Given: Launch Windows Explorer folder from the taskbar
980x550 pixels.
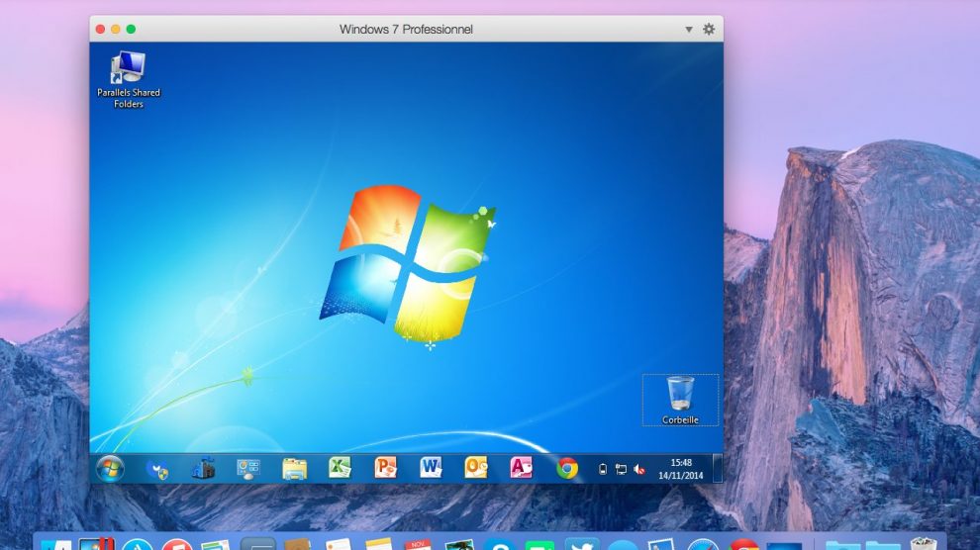Looking at the screenshot, I should (294, 469).
